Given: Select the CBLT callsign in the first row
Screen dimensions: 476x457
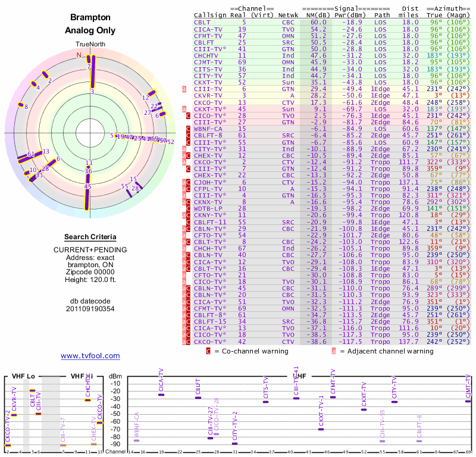Looking at the screenshot, I should pos(202,23).
